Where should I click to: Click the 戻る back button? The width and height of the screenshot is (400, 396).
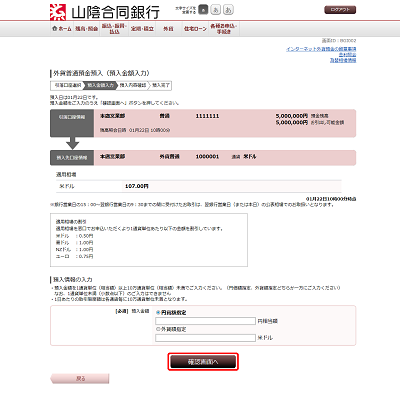pyautogui.click(x=80, y=379)
